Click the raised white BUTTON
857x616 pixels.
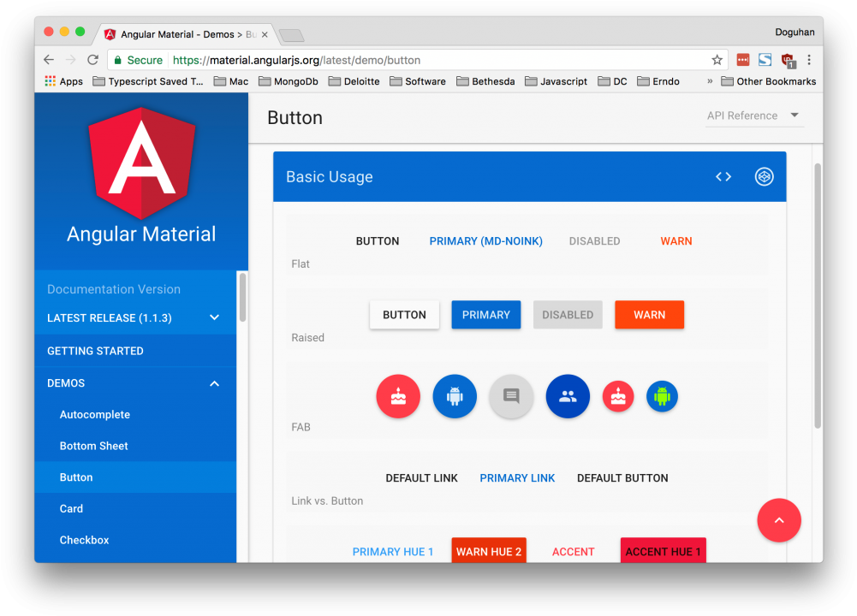point(404,315)
